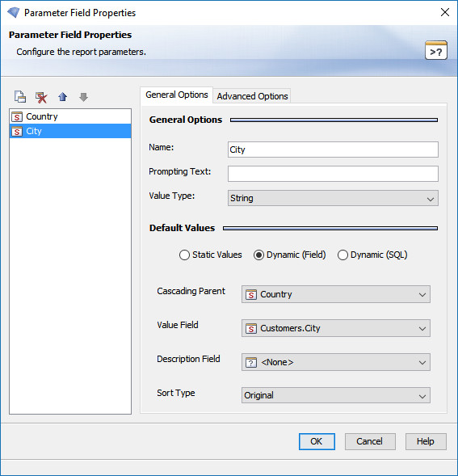This screenshot has width=458, height=476.
Task: Select the Country parameter in the list
Action: click(70, 116)
